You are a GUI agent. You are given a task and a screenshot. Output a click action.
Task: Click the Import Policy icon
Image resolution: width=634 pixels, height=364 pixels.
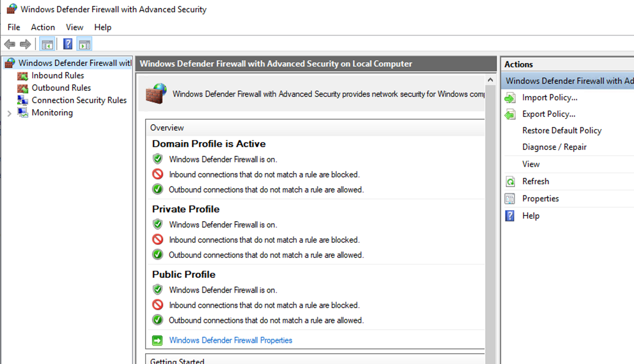coord(510,98)
